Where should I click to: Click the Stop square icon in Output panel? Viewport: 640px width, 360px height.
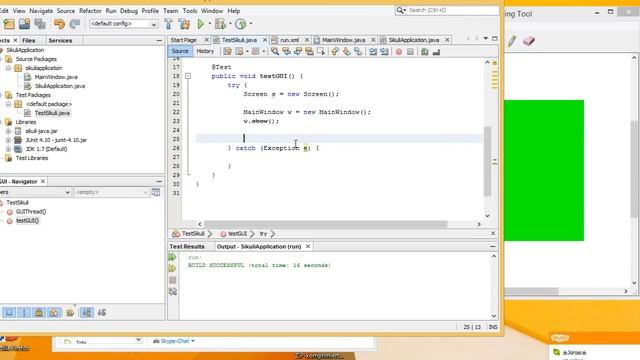173,280
